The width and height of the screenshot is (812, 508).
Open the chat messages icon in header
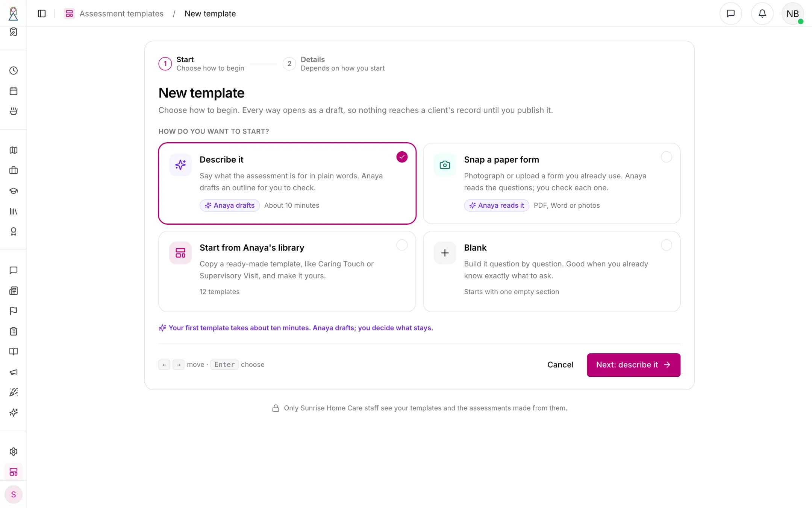pos(730,14)
